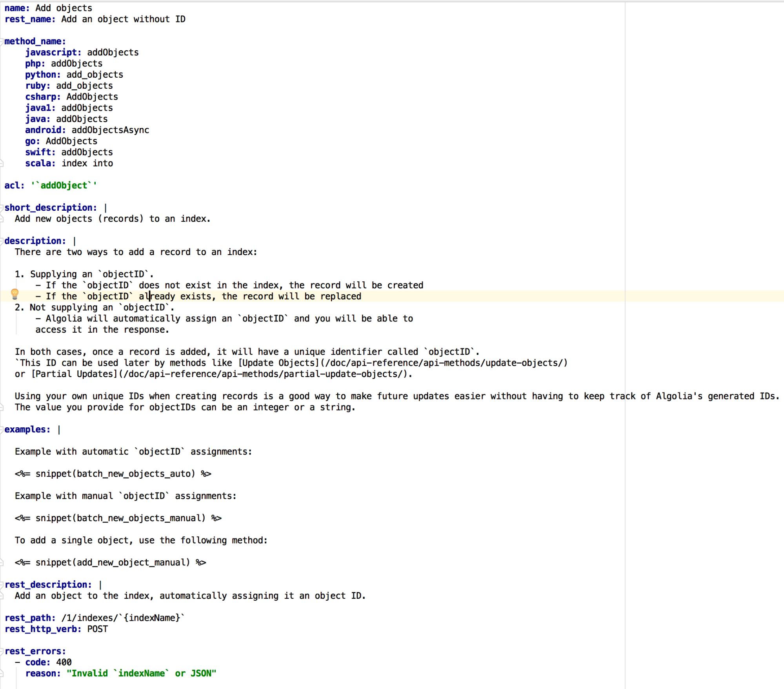Collapse the rest_errors fold marker
784x689 pixels.
[2, 651]
